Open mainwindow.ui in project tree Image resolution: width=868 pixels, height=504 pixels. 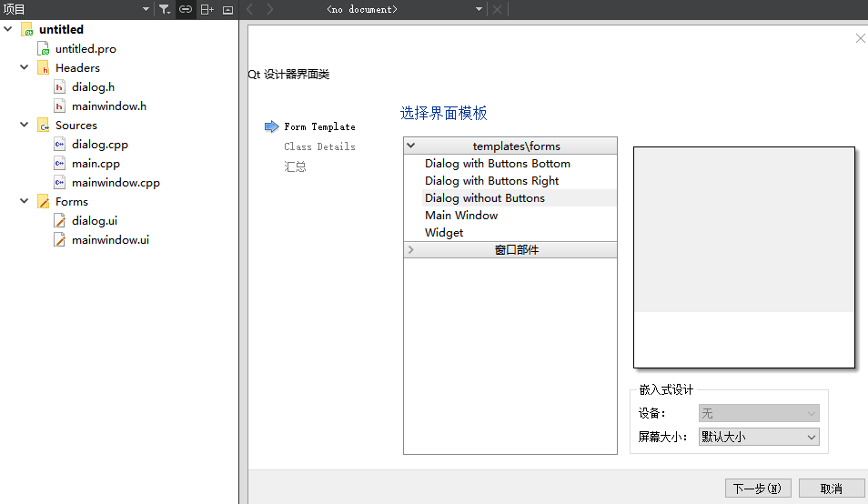coord(110,240)
